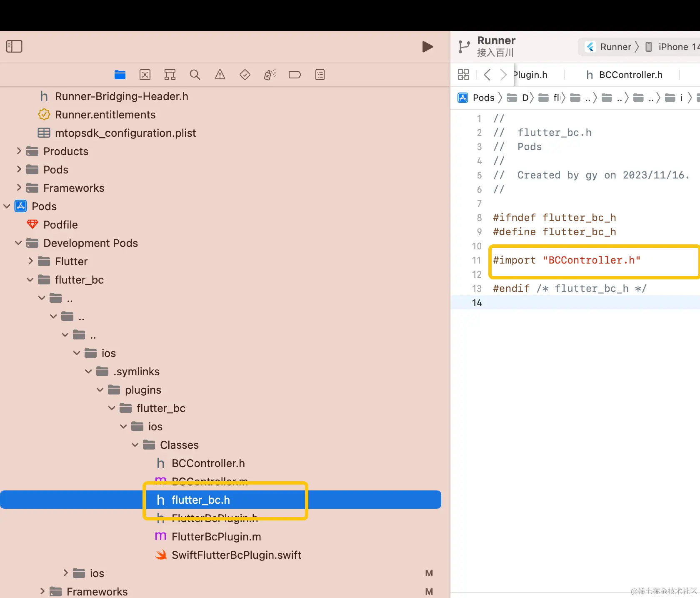Select Runner-Bridging-Header.h file

121,96
